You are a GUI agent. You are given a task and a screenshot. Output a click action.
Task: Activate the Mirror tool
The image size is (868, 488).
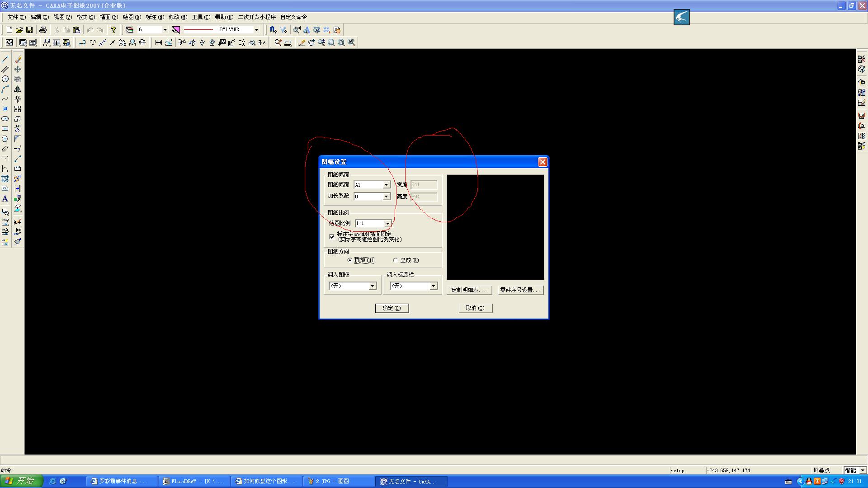18,89
